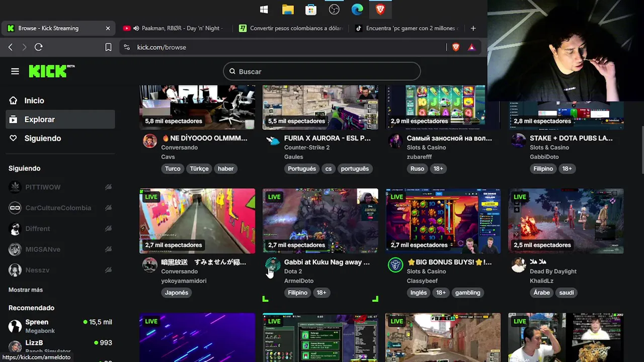Viewport: 644px width, 362px height.
Task: Click the Buscar search field
Action: point(322,71)
